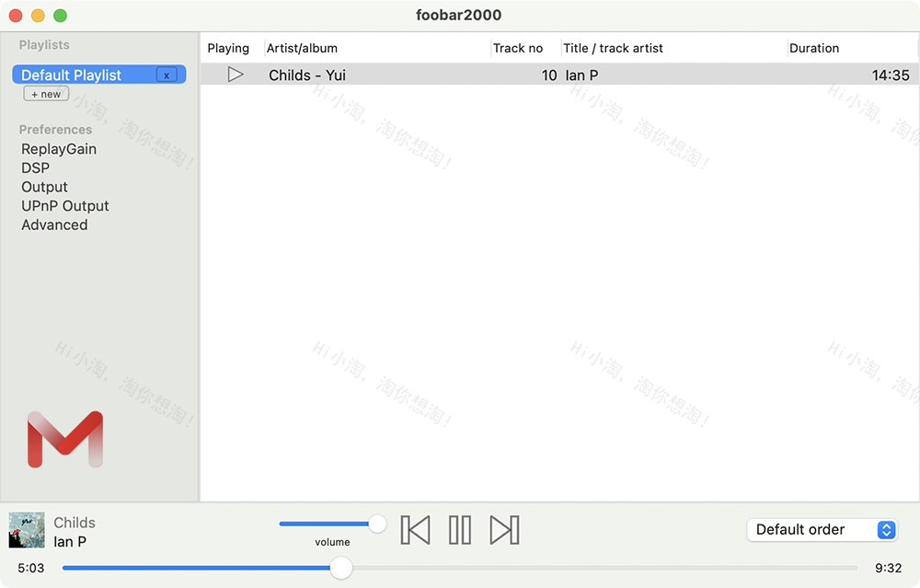Viewport: 920px width, 588px height.
Task: Open Output preferences
Action: click(44, 187)
